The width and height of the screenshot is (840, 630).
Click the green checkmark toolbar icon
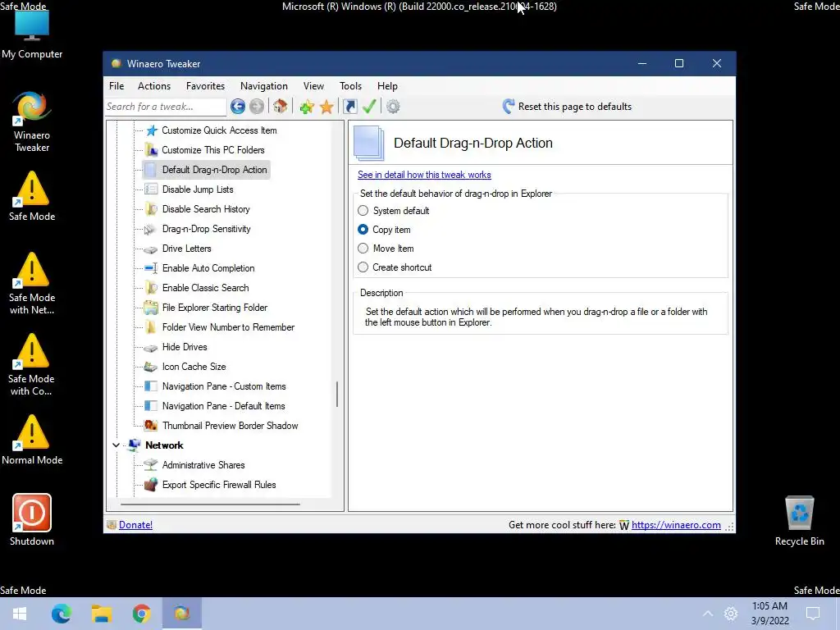pyautogui.click(x=369, y=107)
